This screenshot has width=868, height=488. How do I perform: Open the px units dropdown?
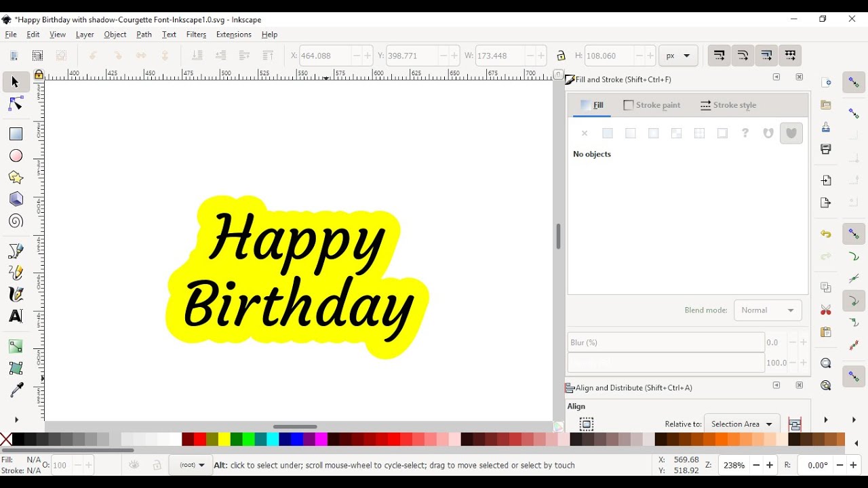[x=678, y=56]
